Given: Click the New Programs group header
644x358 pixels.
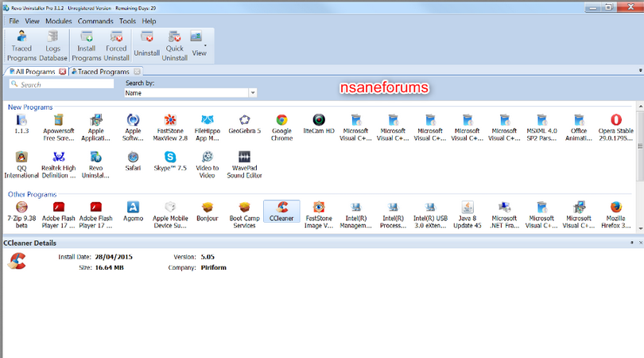Looking at the screenshot, I should pos(30,107).
